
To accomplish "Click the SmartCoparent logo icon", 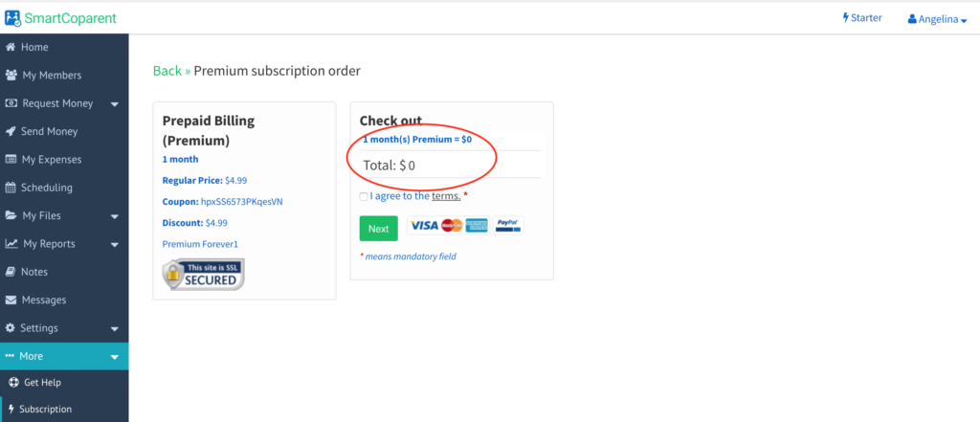I will pos(12,18).
